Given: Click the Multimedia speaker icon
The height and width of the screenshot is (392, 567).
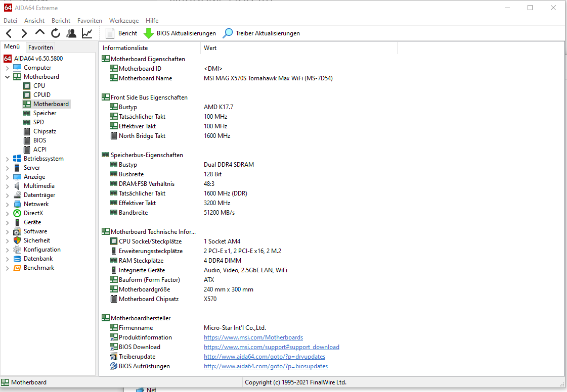Looking at the screenshot, I should (17, 186).
